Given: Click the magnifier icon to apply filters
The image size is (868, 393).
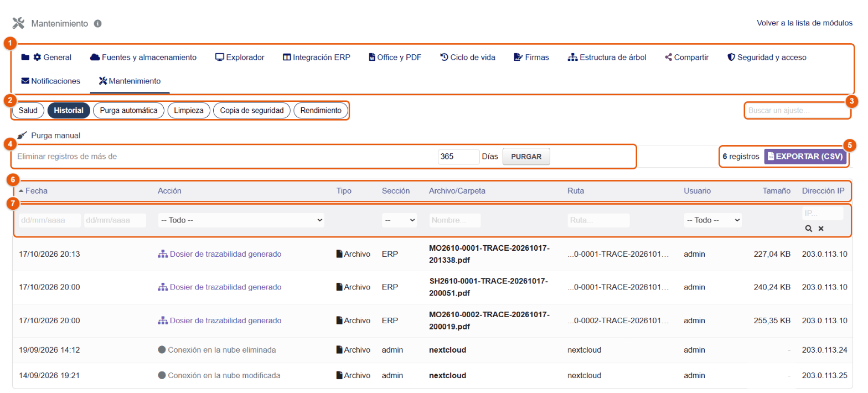Looking at the screenshot, I should [x=809, y=229].
